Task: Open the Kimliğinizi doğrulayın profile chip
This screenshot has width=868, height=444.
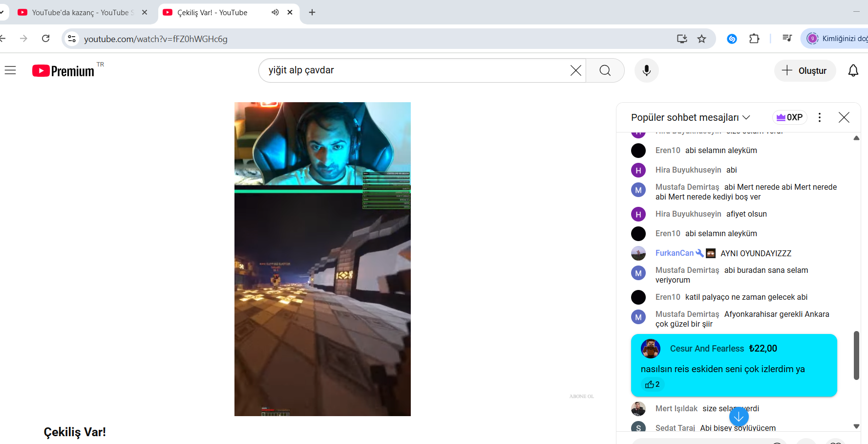Action: [x=836, y=39]
